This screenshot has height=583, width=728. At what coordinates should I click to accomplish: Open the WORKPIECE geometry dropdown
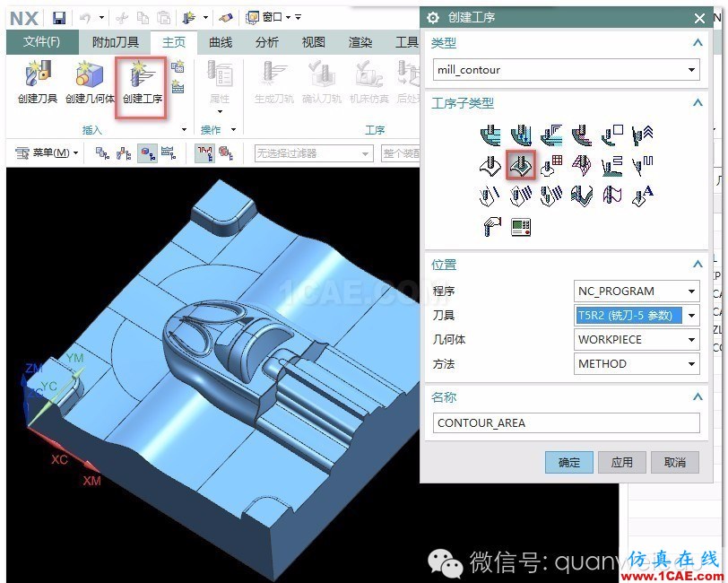691,340
